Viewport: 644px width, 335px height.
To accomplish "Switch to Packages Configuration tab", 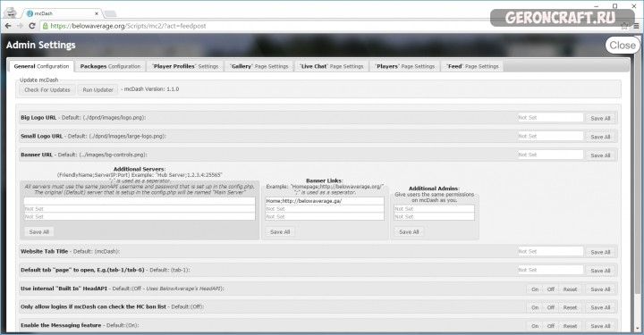I will coord(110,66).
